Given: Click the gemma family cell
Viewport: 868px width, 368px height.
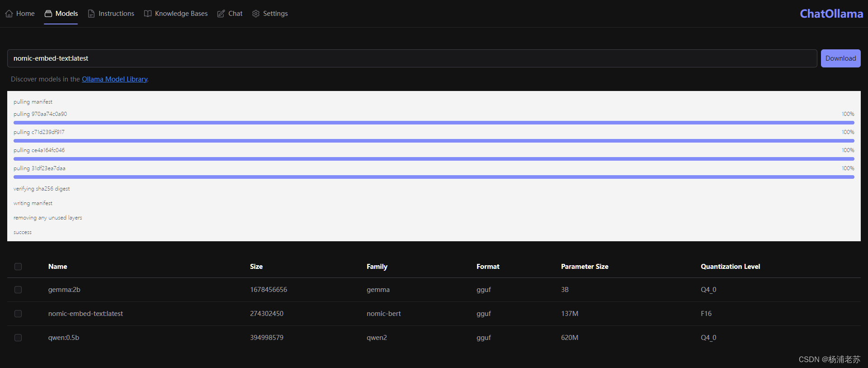Looking at the screenshot, I should [x=378, y=290].
